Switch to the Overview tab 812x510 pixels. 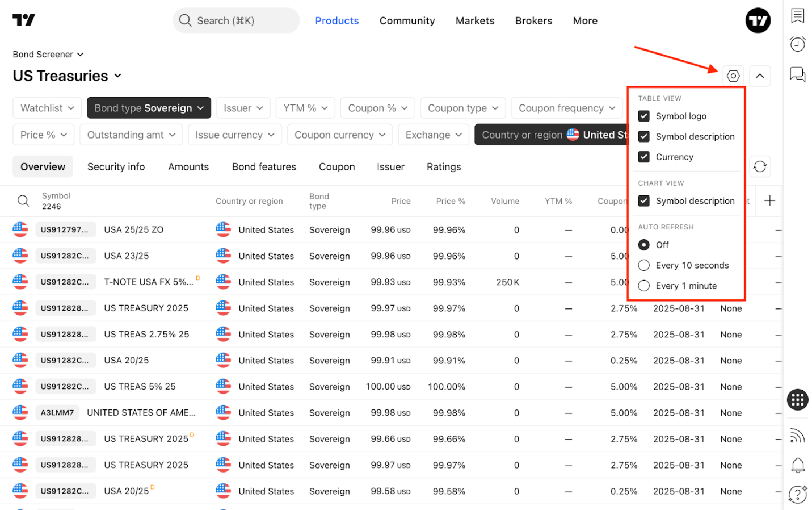43,166
